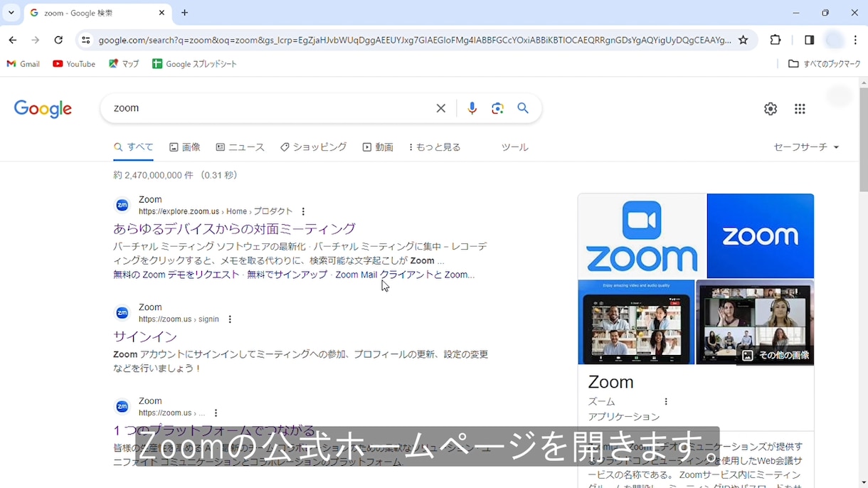Screen dimensions: 868x488
Task: Open three-dot menu for explore.zoom.us result
Action: point(303,211)
